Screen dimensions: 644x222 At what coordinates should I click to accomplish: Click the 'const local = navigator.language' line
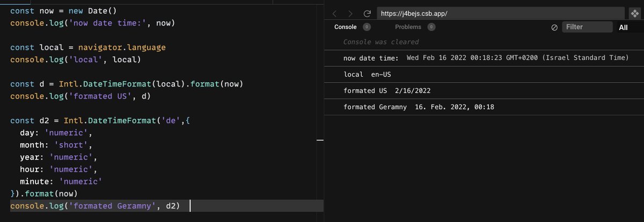(x=88, y=47)
